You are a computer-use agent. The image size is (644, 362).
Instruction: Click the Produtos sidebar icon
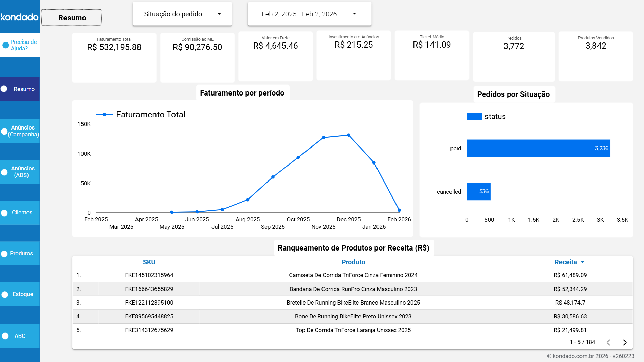[x=4, y=253]
